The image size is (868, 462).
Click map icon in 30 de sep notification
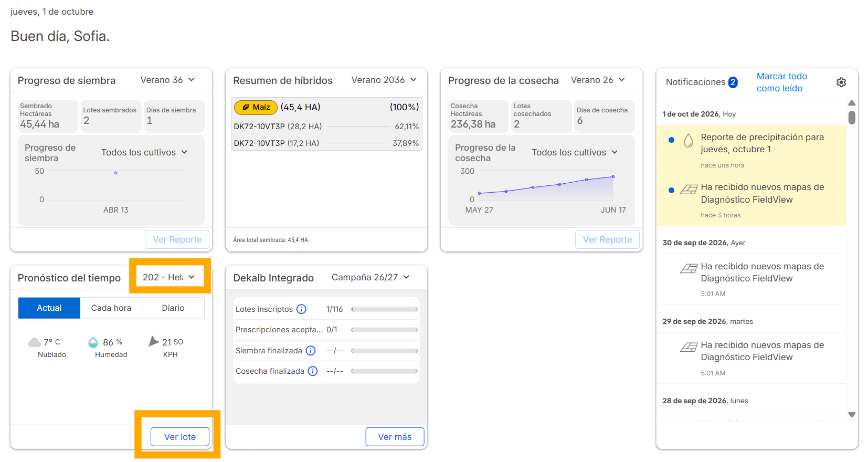pyautogui.click(x=689, y=269)
